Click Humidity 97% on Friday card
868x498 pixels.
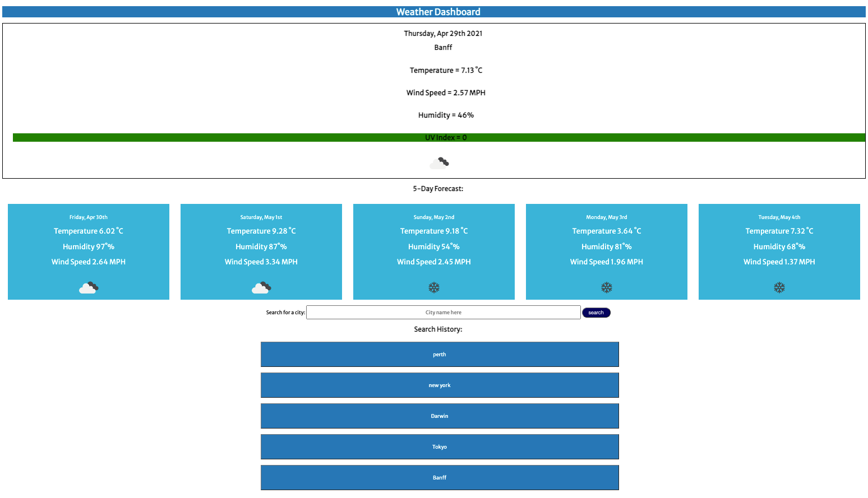[x=89, y=246]
